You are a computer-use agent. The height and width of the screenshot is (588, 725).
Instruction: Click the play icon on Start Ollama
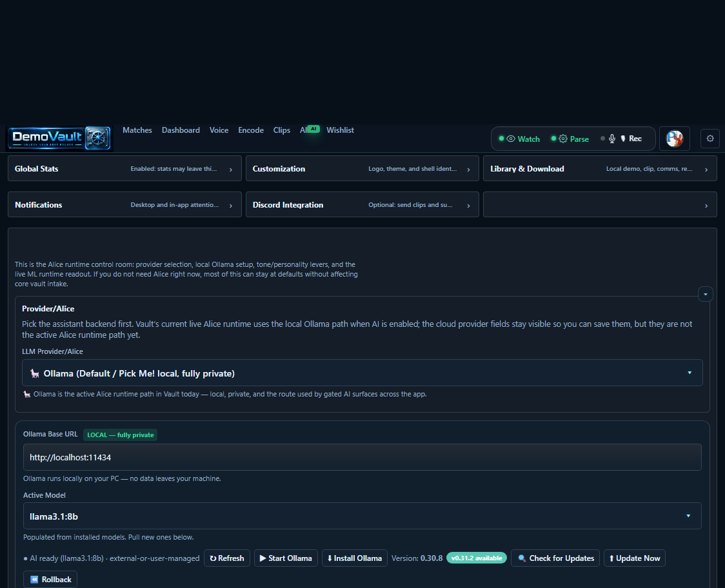click(x=263, y=558)
